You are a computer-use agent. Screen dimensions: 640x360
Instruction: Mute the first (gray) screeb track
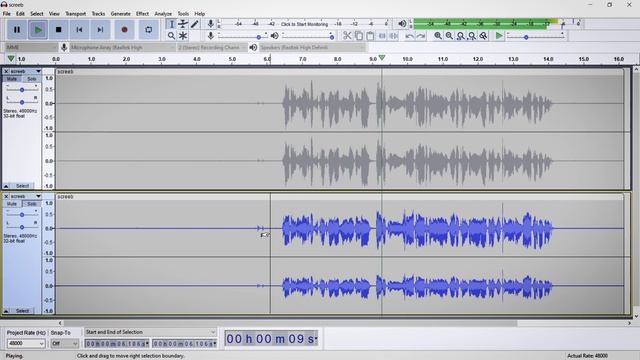pyautogui.click(x=12, y=79)
